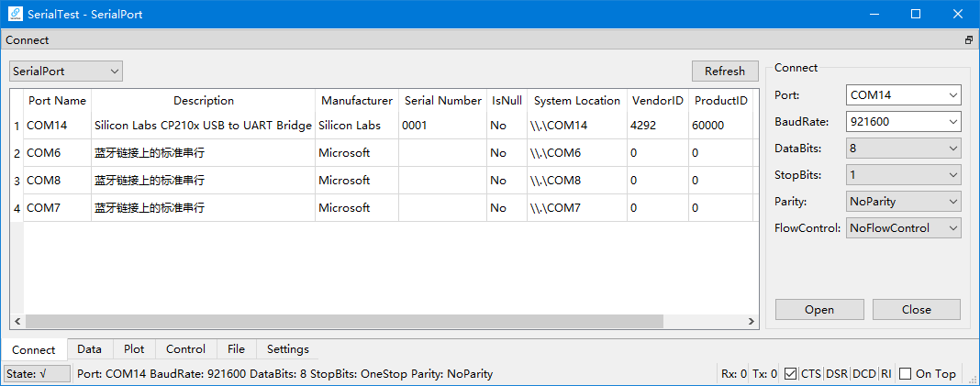
Task: Click the RI status indicator
Action: coord(886,374)
